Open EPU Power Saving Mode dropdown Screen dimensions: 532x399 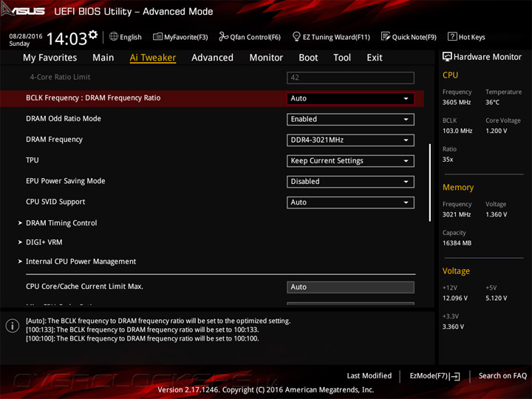(350, 182)
